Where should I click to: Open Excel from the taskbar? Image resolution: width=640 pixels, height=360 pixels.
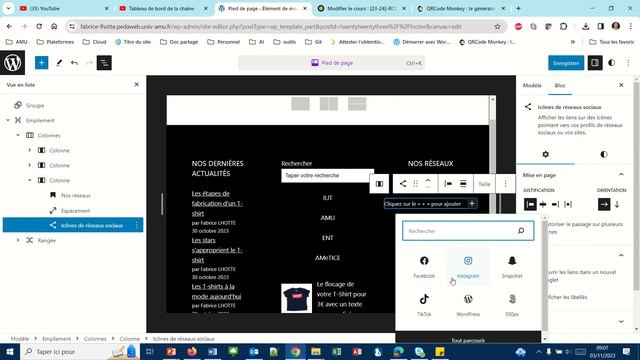point(336,351)
